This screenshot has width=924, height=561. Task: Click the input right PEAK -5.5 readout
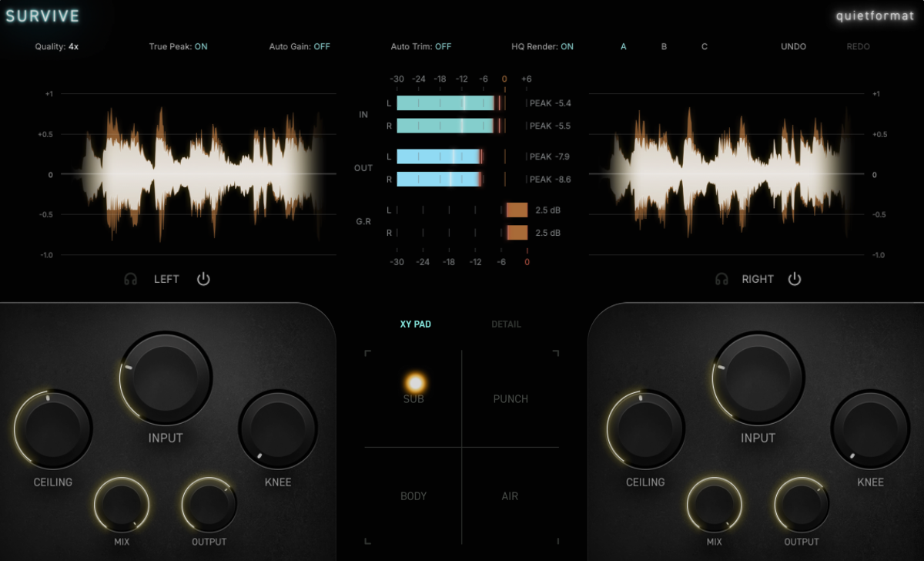point(551,126)
